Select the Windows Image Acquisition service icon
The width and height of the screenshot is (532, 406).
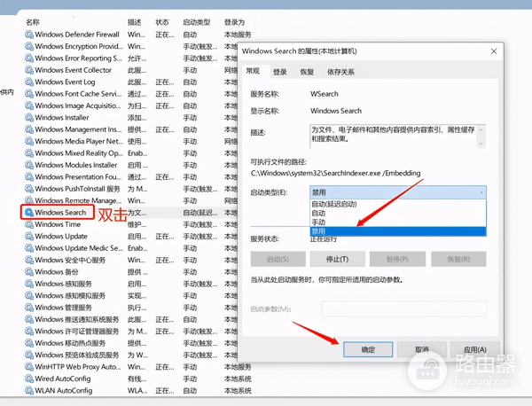[x=29, y=105]
